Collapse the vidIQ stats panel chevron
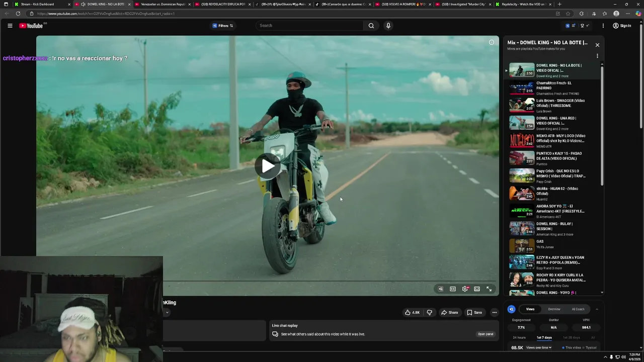 coord(597,309)
